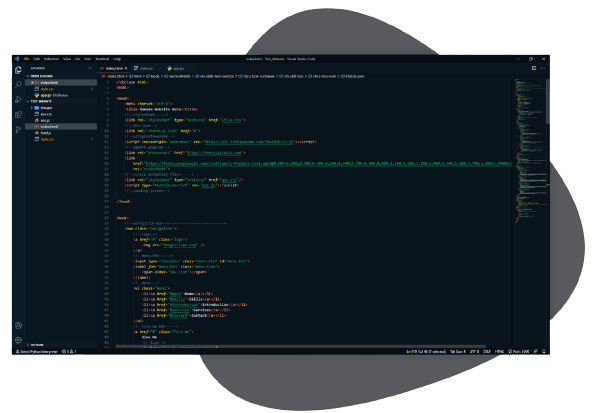Viewport: 604px width, 413px height.
Task: Click the Port indicator in status bar
Action: pyautogui.click(x=518, y=351)
